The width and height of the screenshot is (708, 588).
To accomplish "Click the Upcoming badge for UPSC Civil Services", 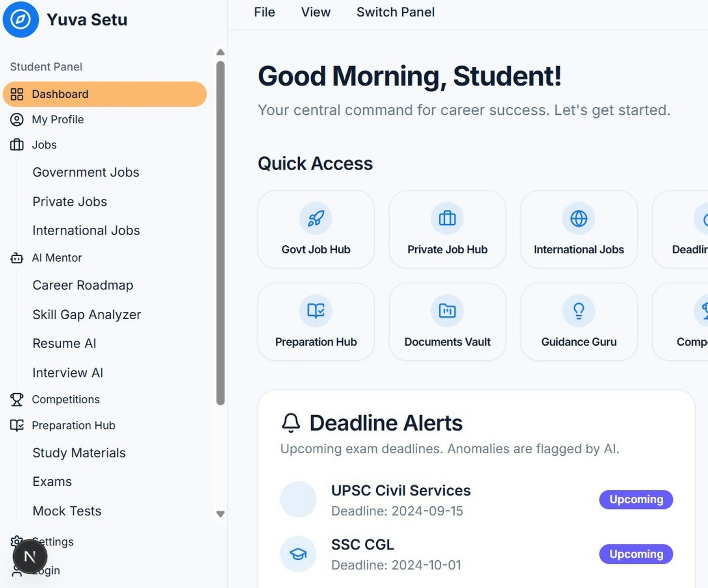I will pyautogui.click(x=635, y=499).
